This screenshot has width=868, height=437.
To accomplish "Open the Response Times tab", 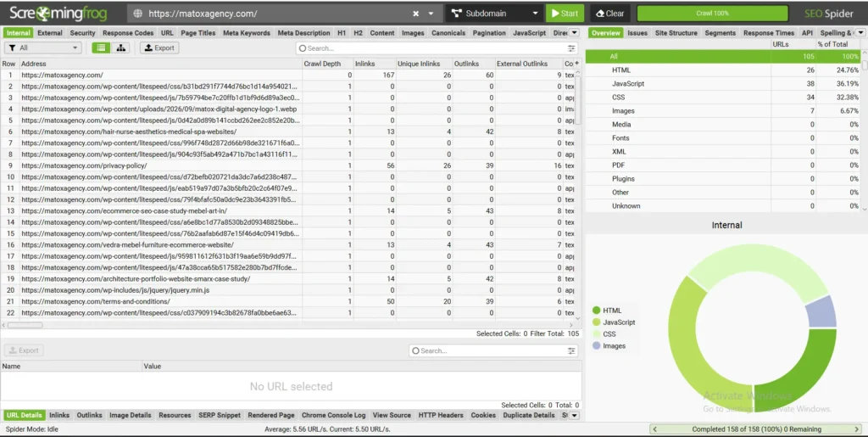I will point(768,33).
